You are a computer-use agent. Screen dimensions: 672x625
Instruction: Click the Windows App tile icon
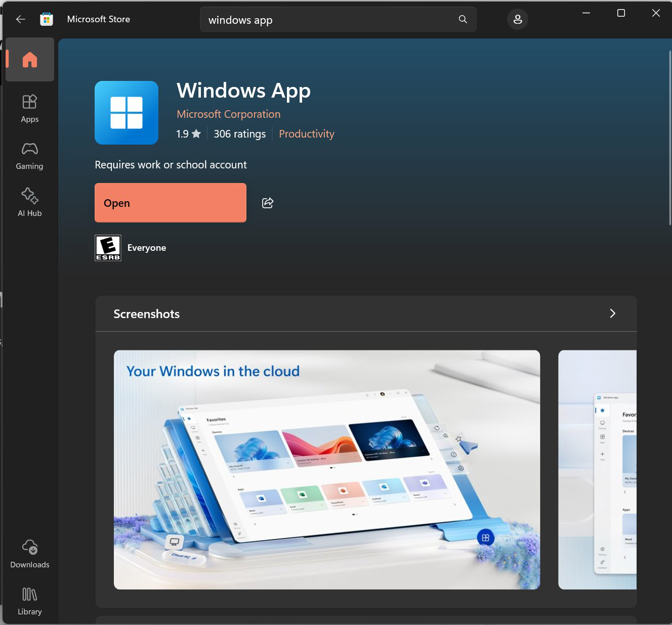pos(127,113)
